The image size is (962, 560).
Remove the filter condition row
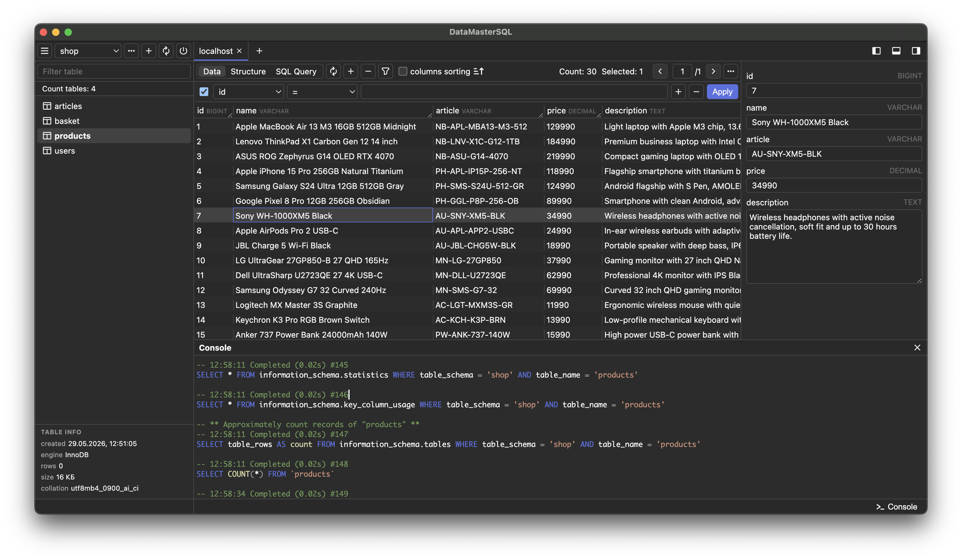pyautogui.click(x=696, y=92)
